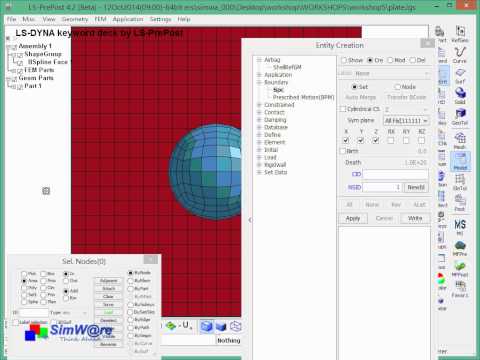Viewport: 480px width, 360px height.
Task: Click the Write button
Action: click(415, 218)
